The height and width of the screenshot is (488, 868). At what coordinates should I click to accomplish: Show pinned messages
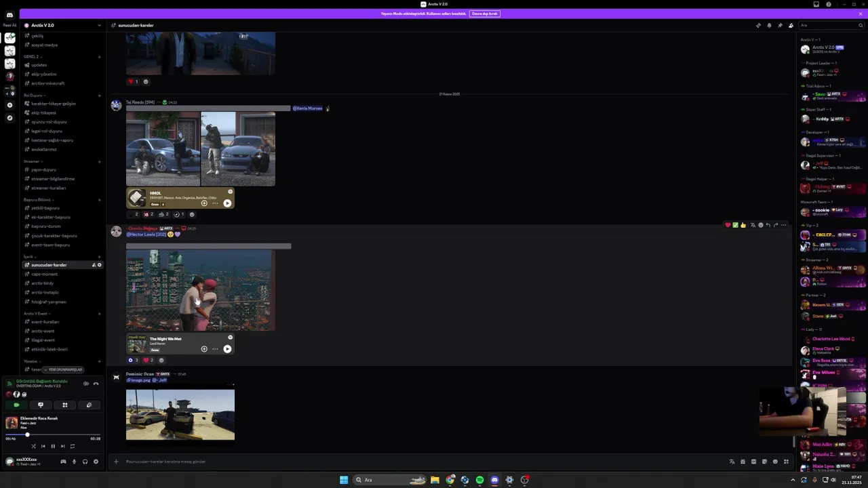[x=780, y=25]
